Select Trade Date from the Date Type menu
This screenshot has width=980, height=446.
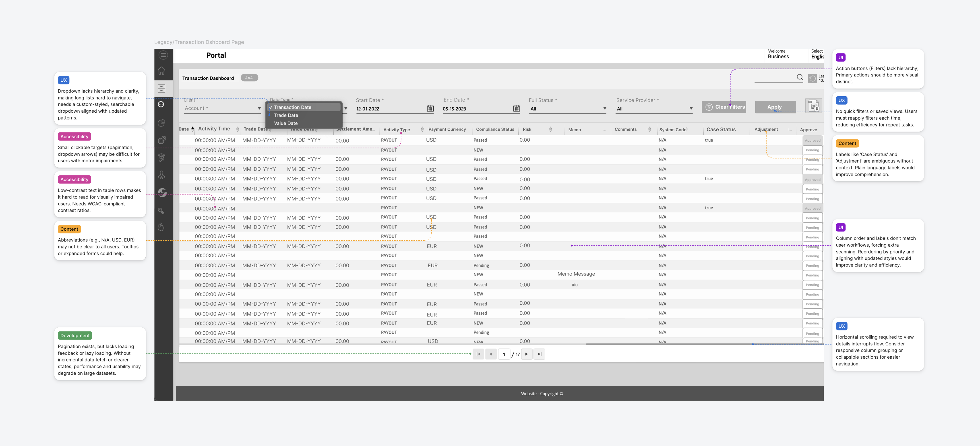coord(286,115)
